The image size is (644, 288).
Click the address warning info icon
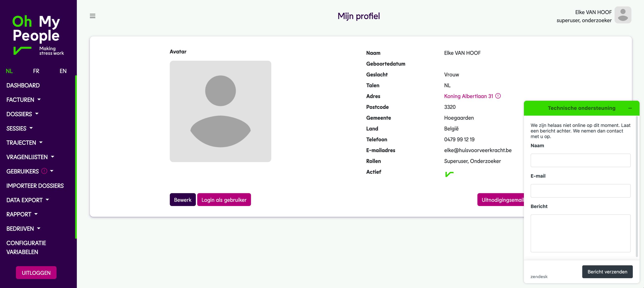498,96
